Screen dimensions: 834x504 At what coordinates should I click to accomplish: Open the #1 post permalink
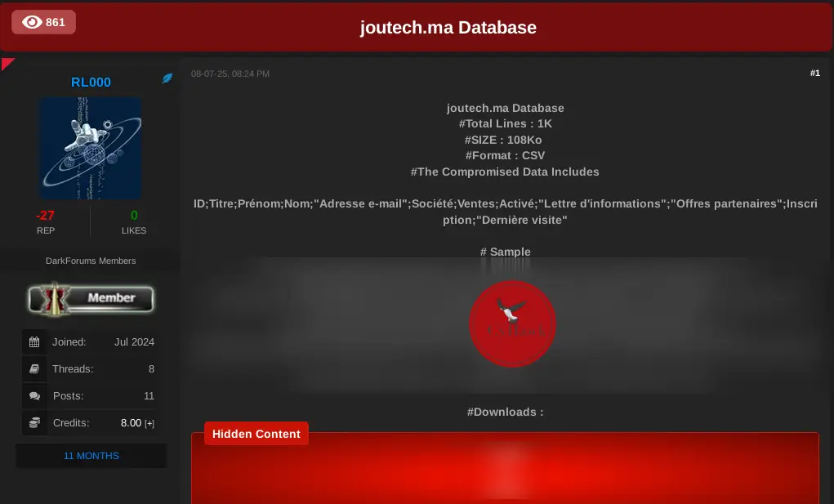814,73
